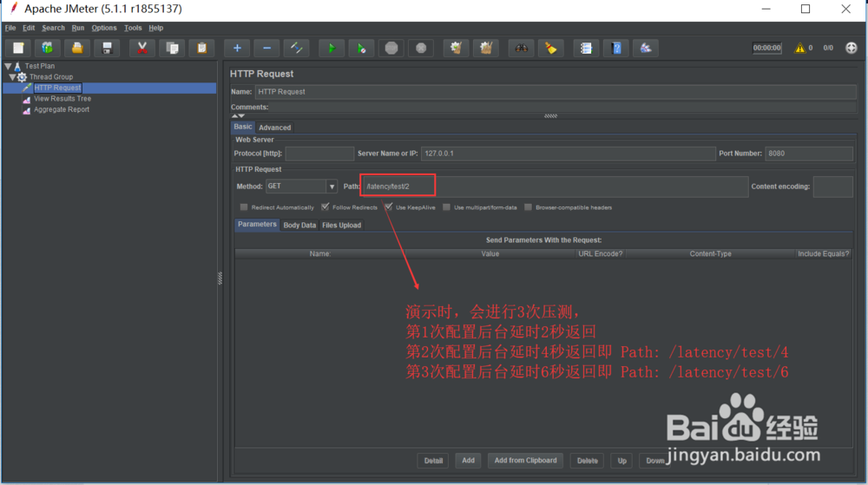
Task: Toggle Follow Redirects checkbox
Action: tap(325, 206)
